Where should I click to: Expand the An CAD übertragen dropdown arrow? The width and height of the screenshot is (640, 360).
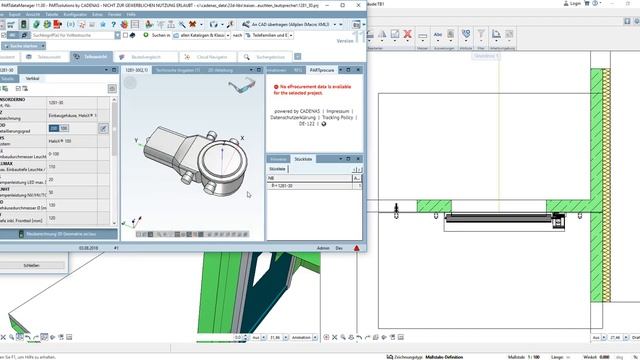(335, 24)
